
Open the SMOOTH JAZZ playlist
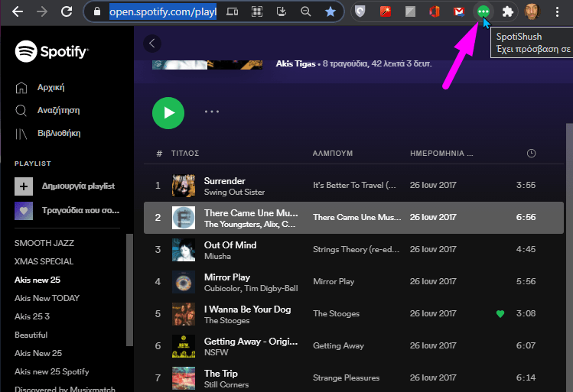44,243
